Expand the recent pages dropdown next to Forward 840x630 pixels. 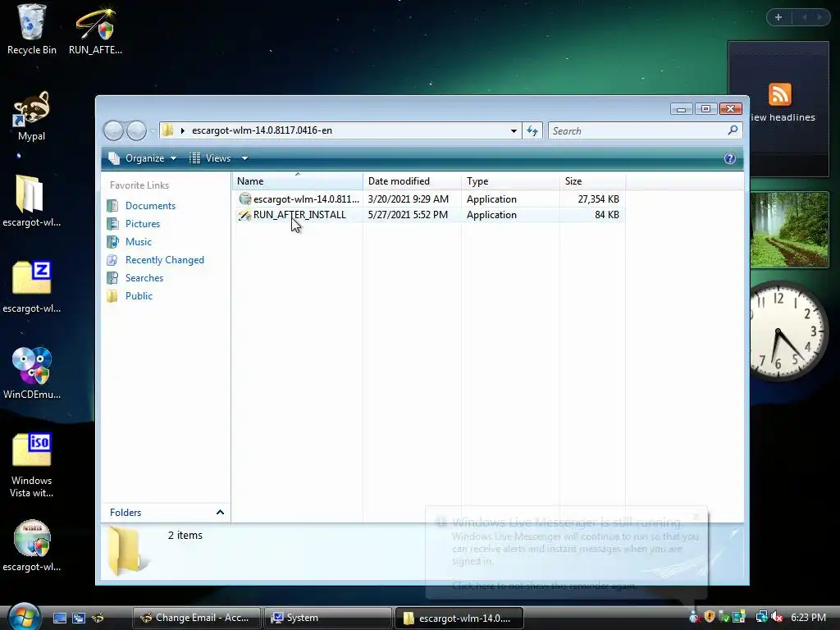pyautogui.click(x=153, y=130)
